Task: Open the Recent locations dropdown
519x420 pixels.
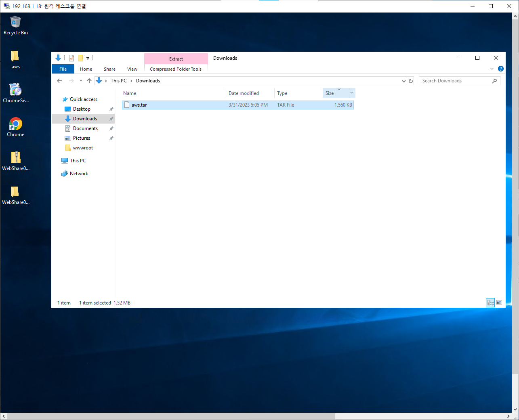Action: coord(81,81)
